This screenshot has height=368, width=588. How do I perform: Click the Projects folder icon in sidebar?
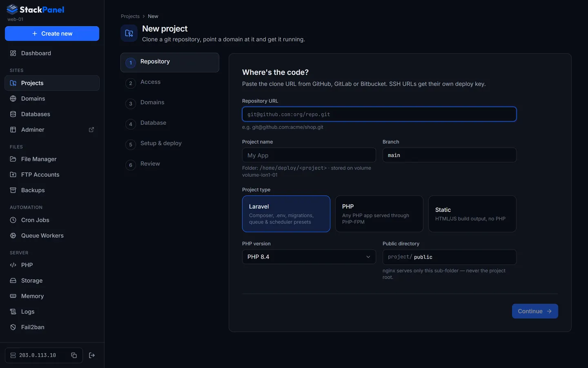pos(13,83)
